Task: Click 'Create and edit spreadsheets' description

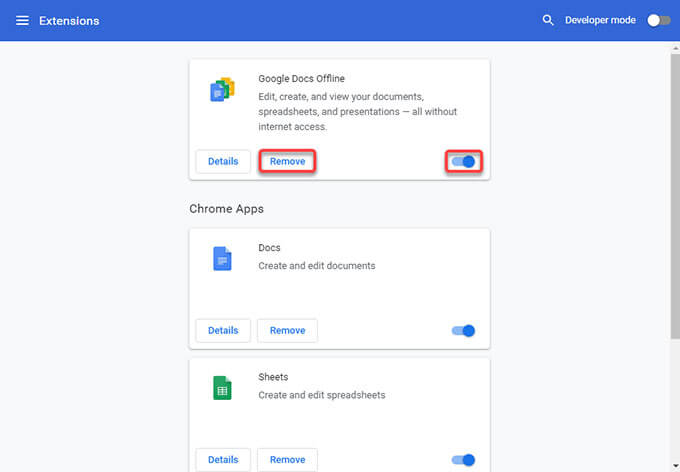Action: 322,395
